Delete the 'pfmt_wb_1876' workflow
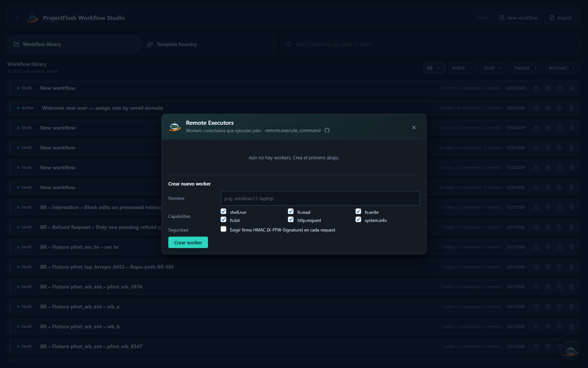This screenshot has height=368, width=588. 571,287
